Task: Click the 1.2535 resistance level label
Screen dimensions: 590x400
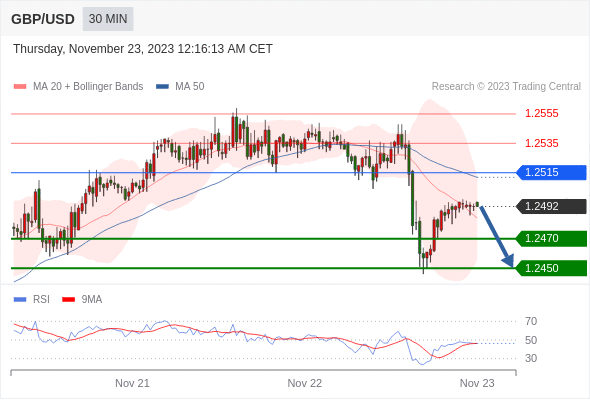Action: pos(541,143)
